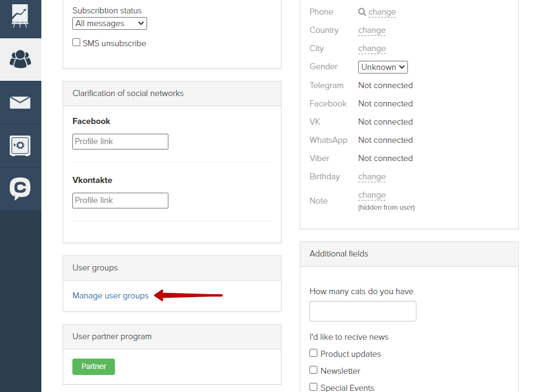The height and width of the screenshot is (392, 546).
Task: Click the How many cats input field
Action: coord(363,311)
